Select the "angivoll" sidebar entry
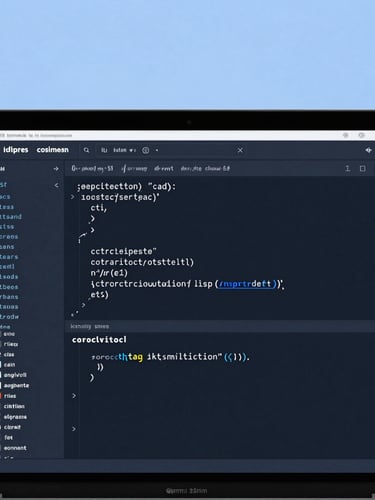Screen dimensions: 375x500 pyautogui.click(x=15, y=375)
